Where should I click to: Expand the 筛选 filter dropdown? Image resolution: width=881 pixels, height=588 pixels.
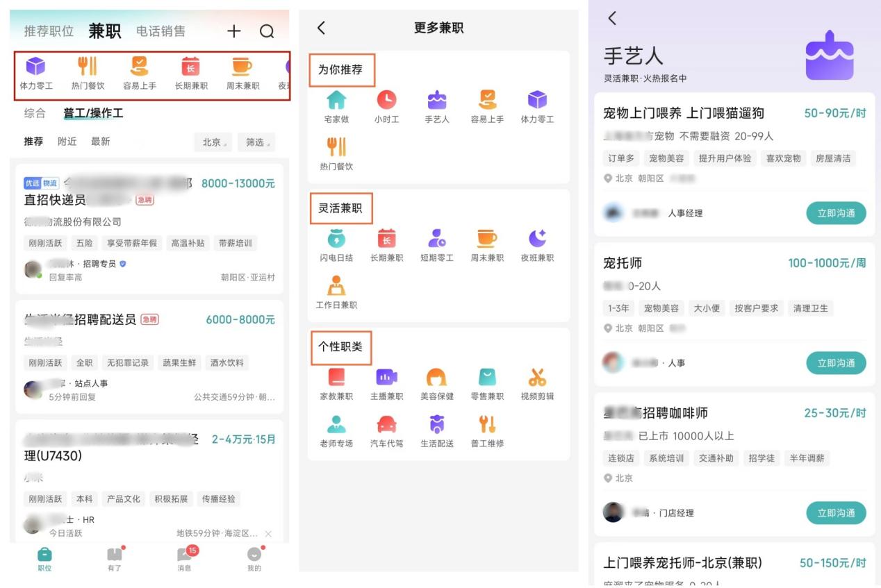(256, 142)
